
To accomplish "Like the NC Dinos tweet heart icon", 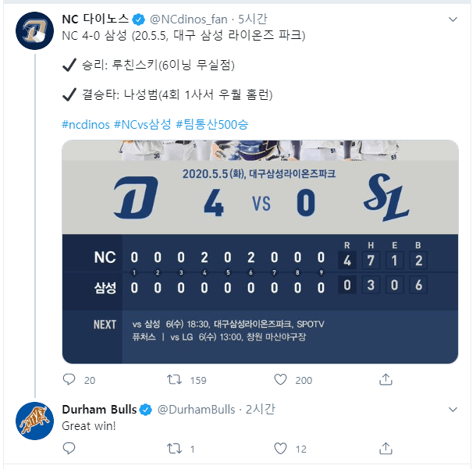I will [x=280, y=379].
